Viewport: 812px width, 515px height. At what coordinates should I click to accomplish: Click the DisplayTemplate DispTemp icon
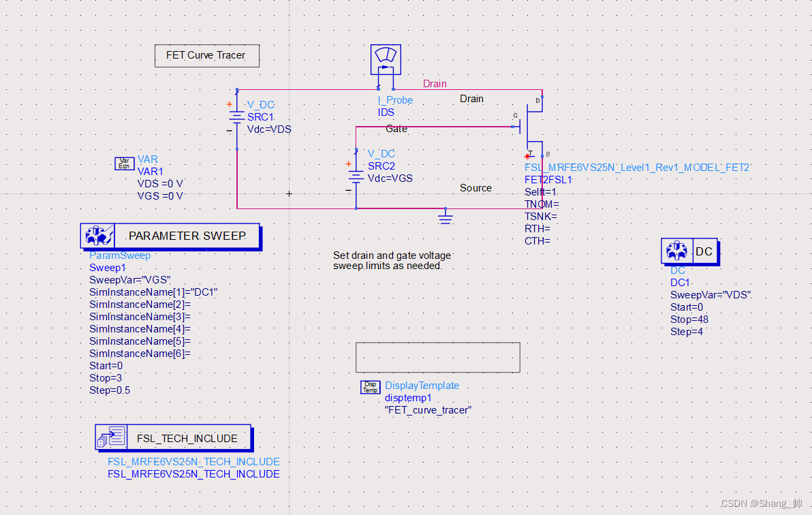[371, 387]
